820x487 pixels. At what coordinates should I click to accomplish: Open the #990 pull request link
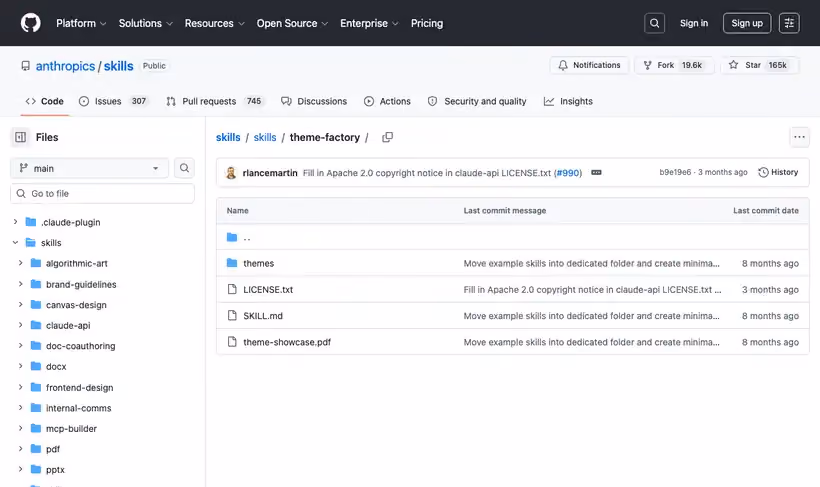(567, 173)
